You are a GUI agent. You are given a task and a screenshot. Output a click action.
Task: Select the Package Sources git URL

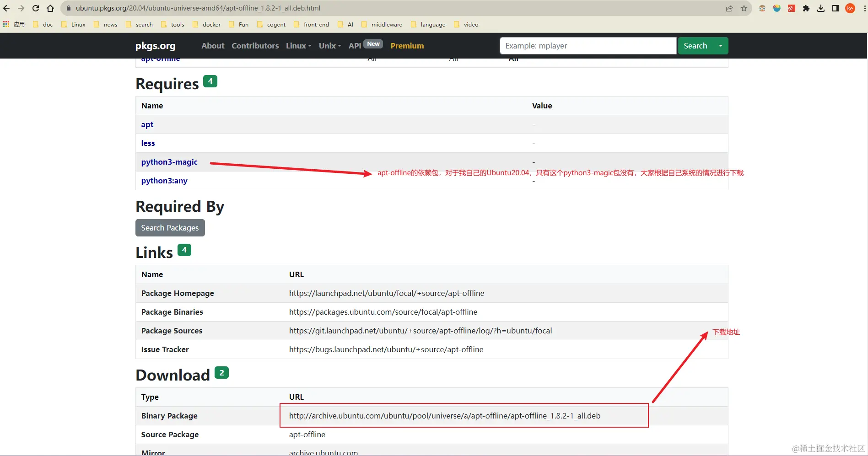[x=421, y=331]
